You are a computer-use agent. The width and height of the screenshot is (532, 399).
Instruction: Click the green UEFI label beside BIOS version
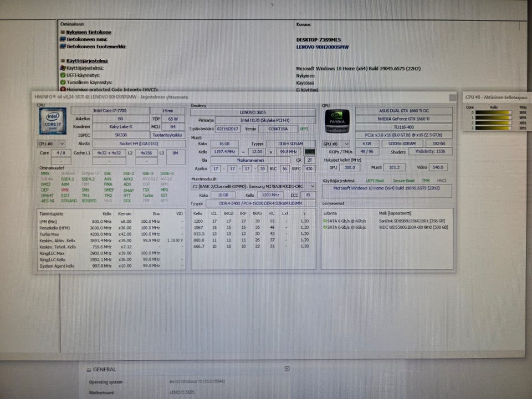[x=304, y=129]
